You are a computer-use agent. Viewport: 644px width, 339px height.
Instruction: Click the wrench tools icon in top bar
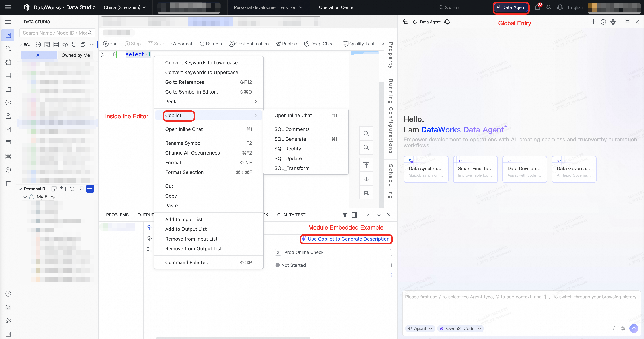click(x=549, y=7)
